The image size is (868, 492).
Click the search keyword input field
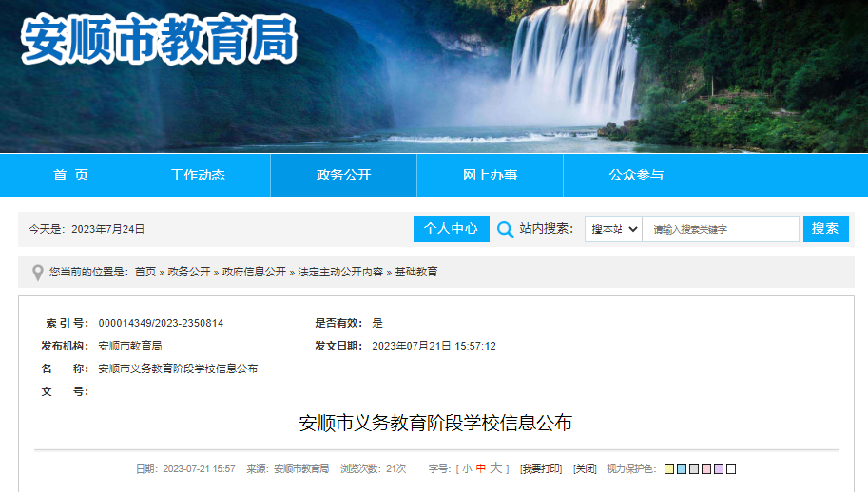(721, 229)
